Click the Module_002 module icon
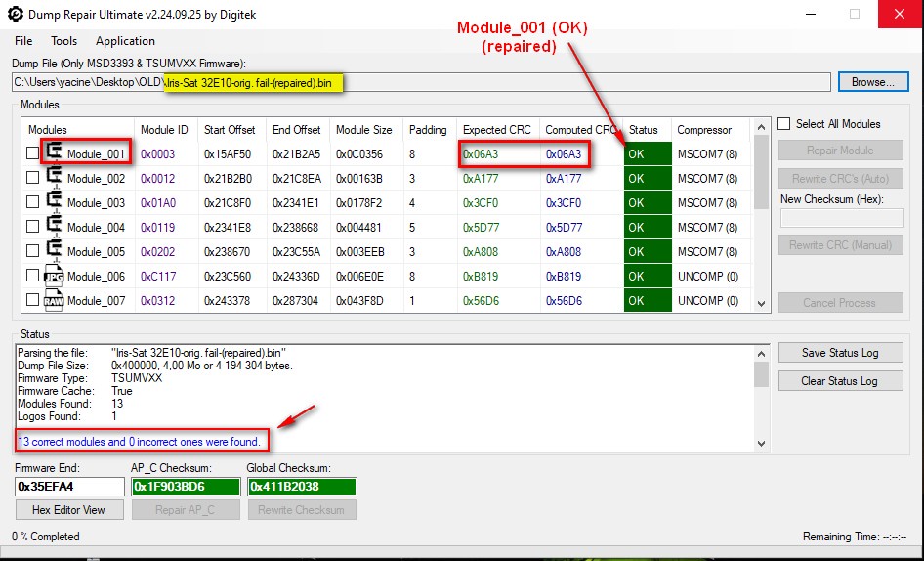 tap(55, 177)
